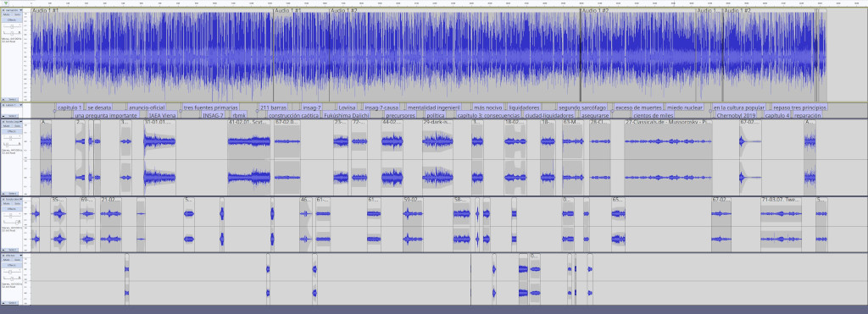Solo the track containing the 71-03.07 clip
868x314 pixels.
[x=17, y=203]
